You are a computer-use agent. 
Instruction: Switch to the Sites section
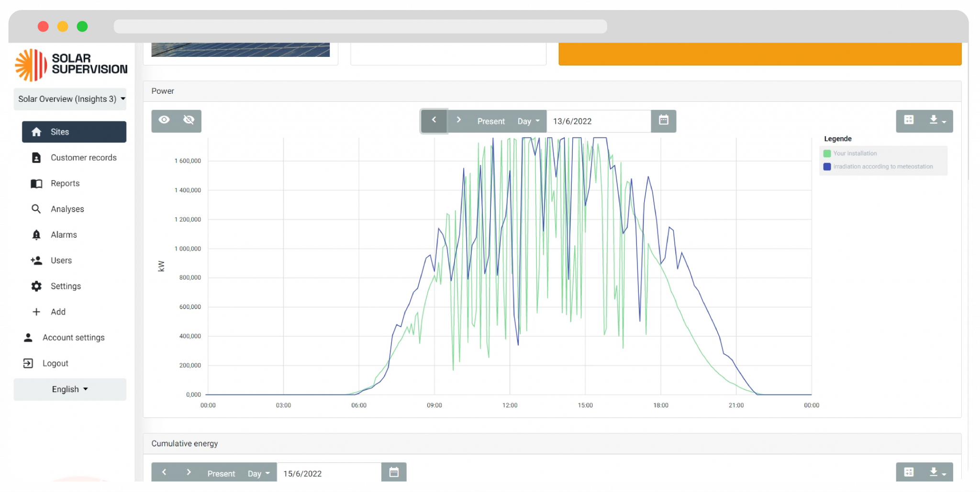59,131
